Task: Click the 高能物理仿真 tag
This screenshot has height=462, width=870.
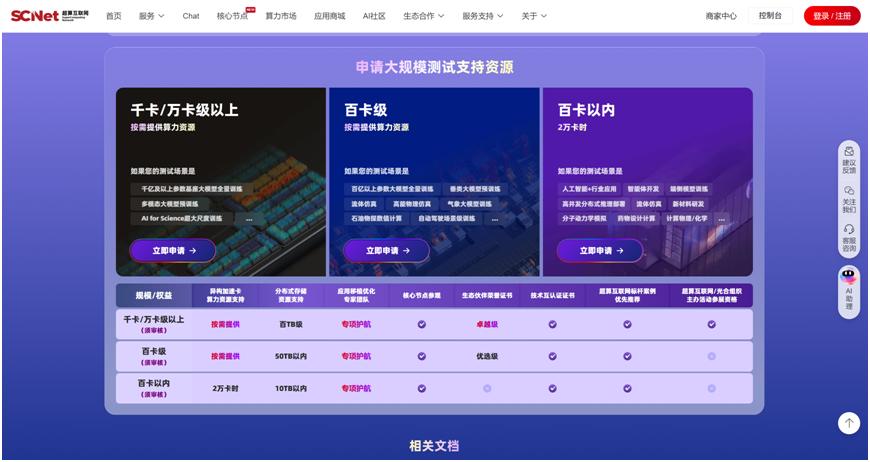Action: click(x=412, y=204)
